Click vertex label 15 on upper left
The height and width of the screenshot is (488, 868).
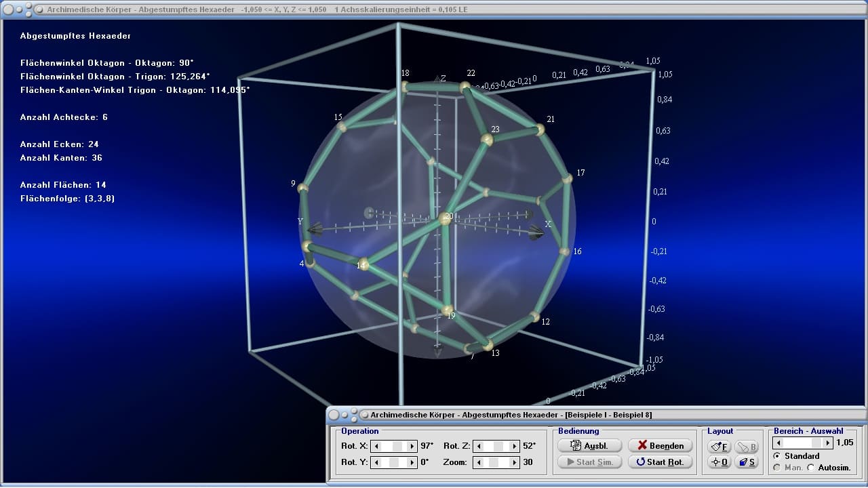[x=338, y=118]
